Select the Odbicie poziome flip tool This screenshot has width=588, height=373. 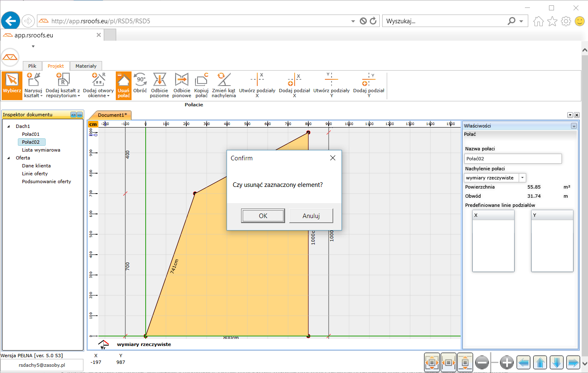[159, 85]
